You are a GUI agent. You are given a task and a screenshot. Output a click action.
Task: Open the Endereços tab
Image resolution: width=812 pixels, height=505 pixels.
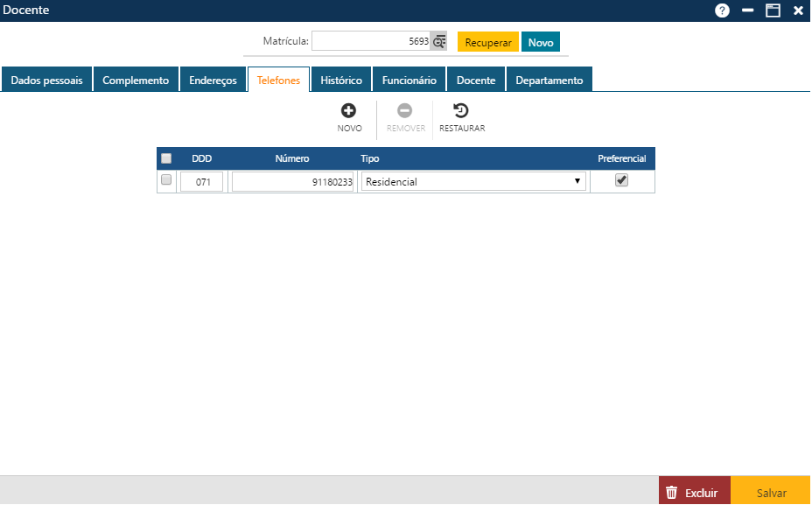(213, 81)
